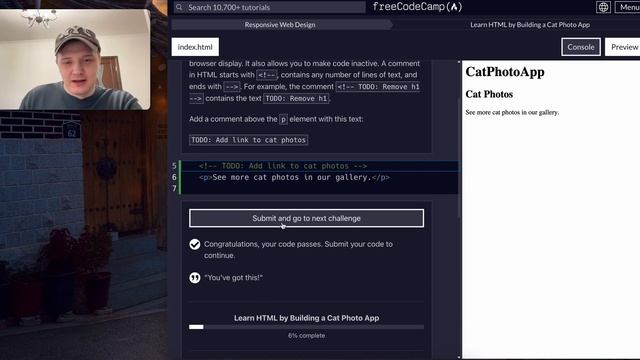Click the Learn HTML by Building a Cat Photo App progress title
This screenshot has height=360, width=640.
click(x=306, y=318)
